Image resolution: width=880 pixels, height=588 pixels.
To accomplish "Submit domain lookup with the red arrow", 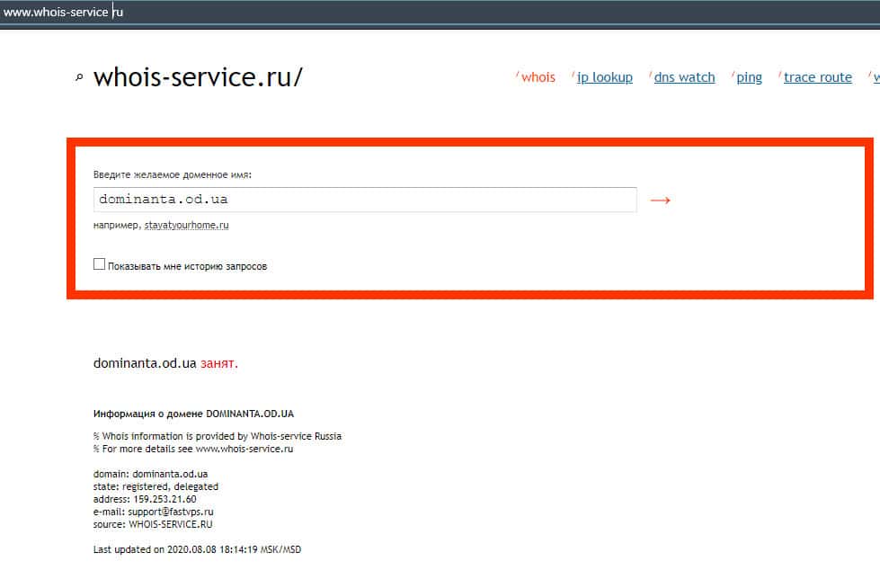I will click(660, 200).
